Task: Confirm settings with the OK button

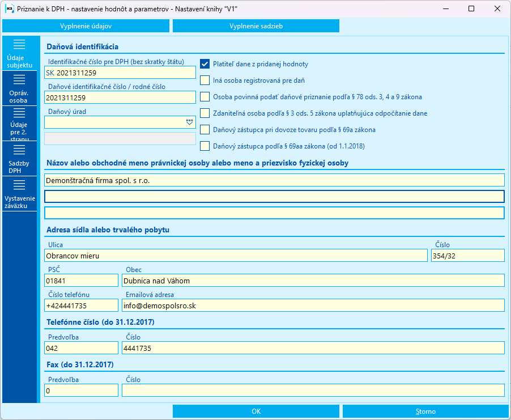Action: tap(256, 411)
